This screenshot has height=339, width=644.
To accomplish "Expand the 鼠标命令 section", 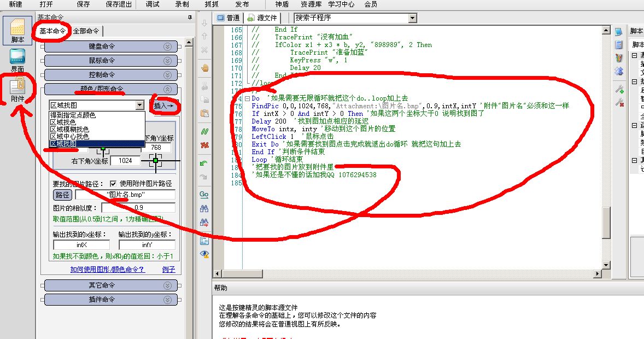I will [167, 61].
